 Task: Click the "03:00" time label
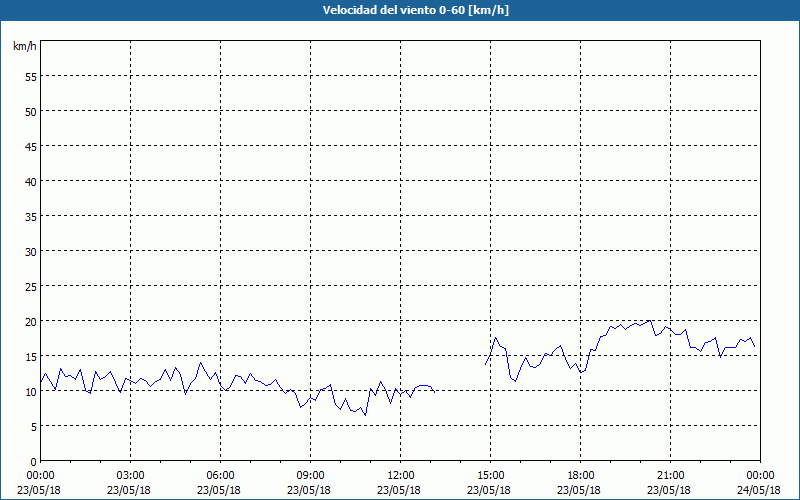pos(131,476)
